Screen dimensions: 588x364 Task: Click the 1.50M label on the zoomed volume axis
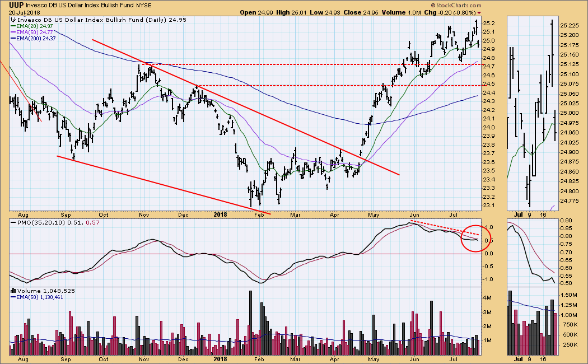(x=568, y=295)
